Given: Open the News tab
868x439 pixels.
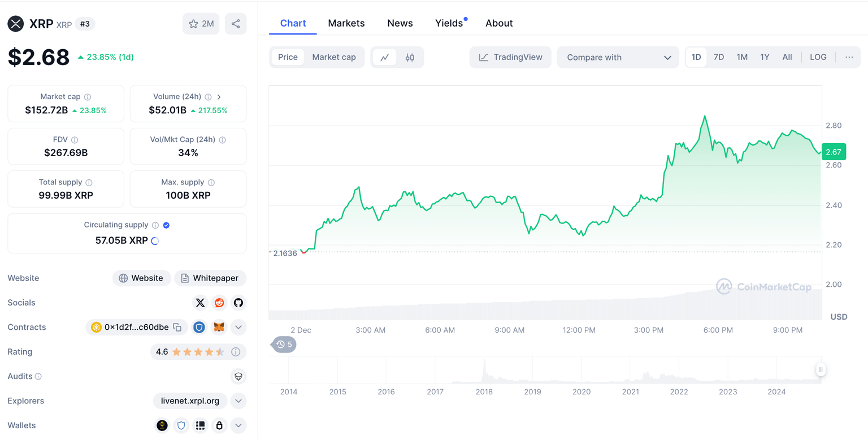Looking at the screenshot, I should pyautogui.click(x=400, y=23).
